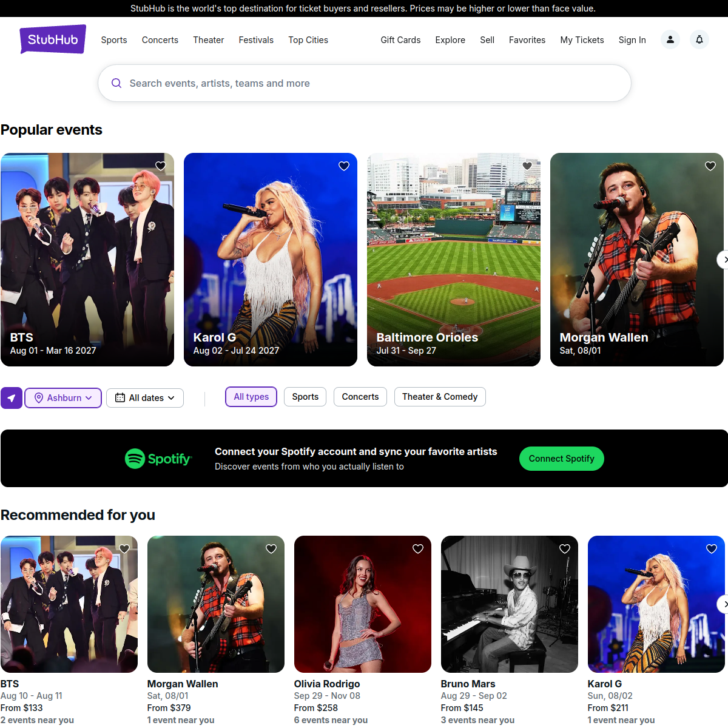728x728 pixels.
Task: Select the Concerts filter chip
Action: (360, 397)
